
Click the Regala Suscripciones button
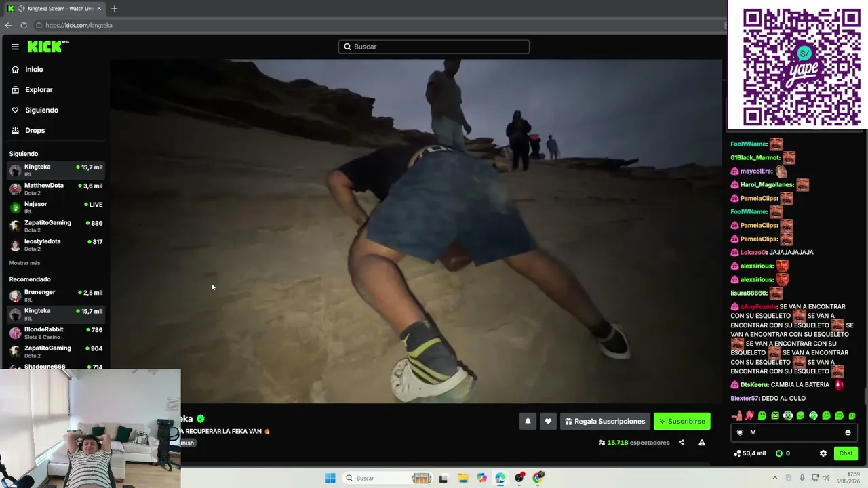605,422
